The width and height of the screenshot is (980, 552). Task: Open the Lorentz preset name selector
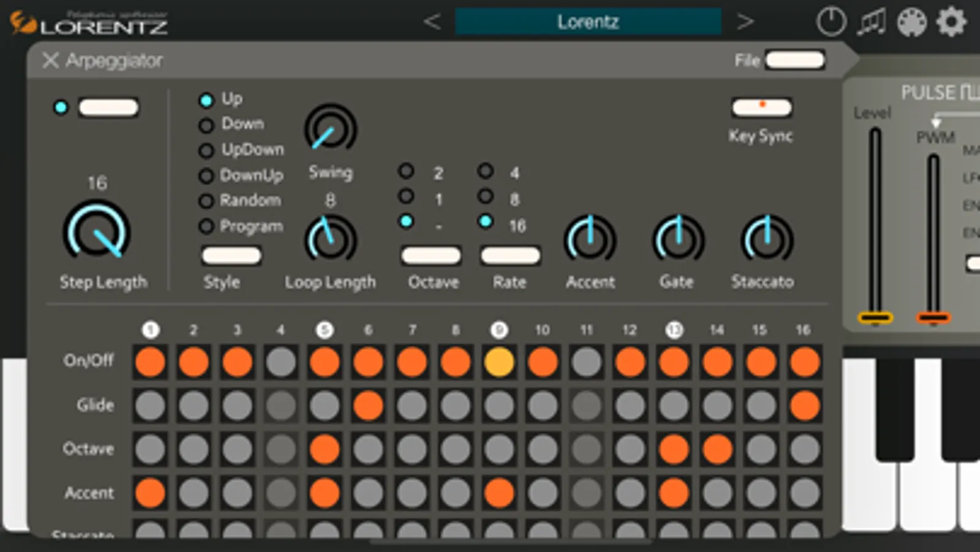click(x=588, y=22)
